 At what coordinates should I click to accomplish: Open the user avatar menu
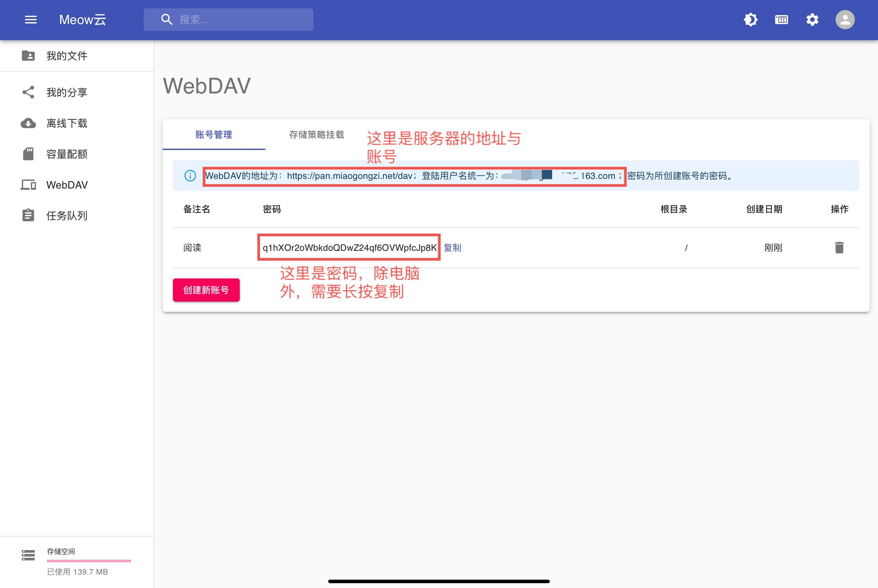point(845,20)
